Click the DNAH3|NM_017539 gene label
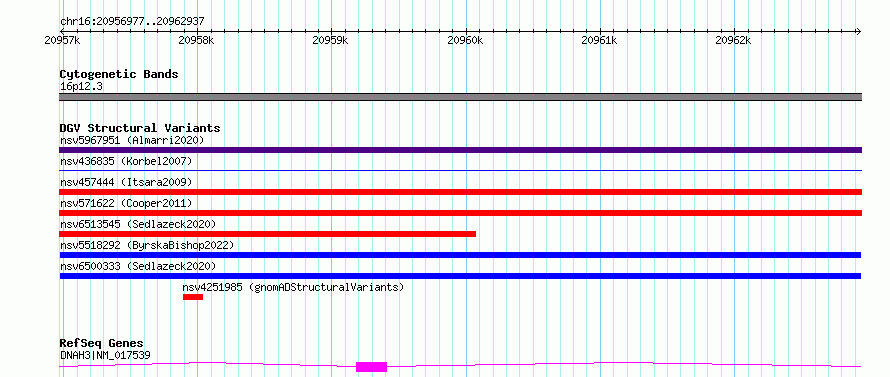 (x=105, y=355)
